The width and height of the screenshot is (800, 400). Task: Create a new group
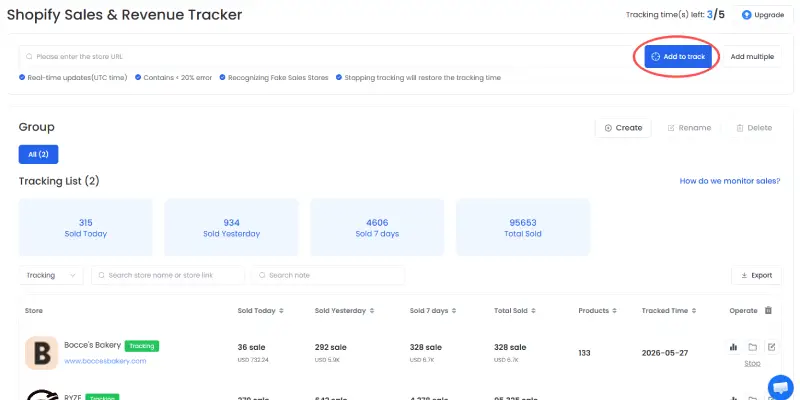click(623, 128)
